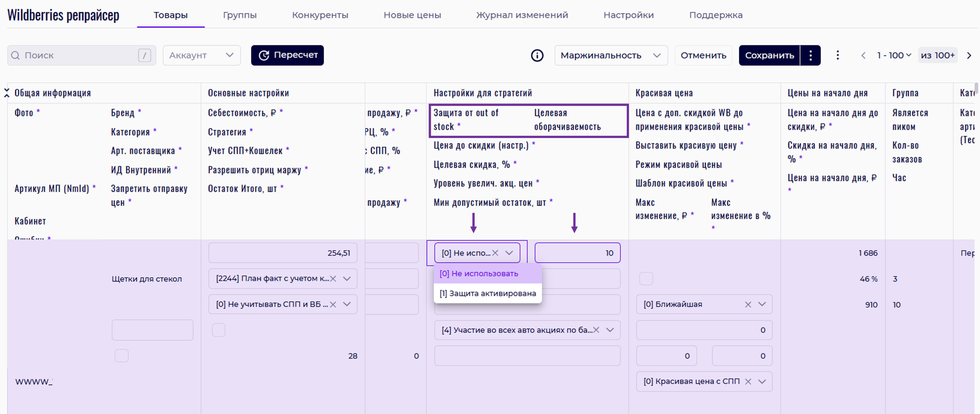Select the Защита активирована option

click(x=487, y=293)
